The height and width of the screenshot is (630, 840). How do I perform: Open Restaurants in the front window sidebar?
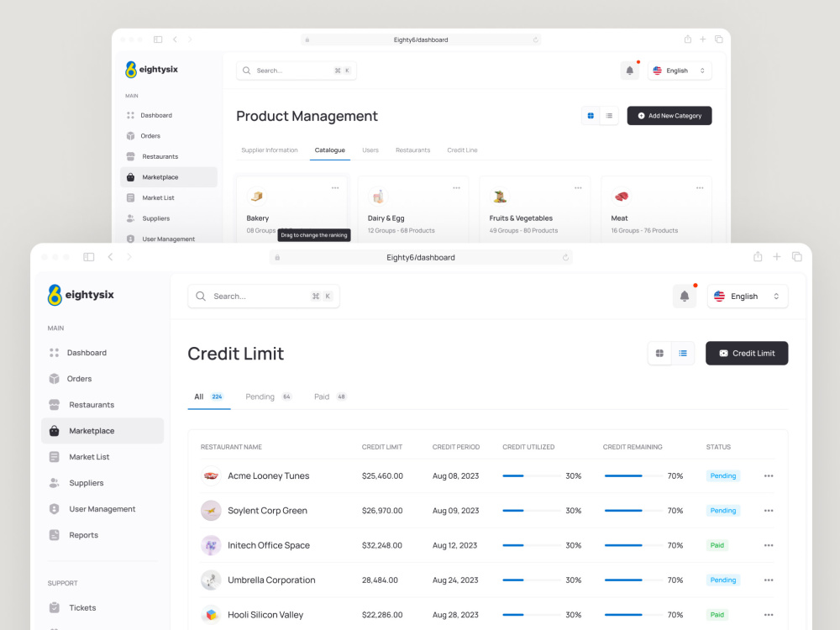click(102, 405)
